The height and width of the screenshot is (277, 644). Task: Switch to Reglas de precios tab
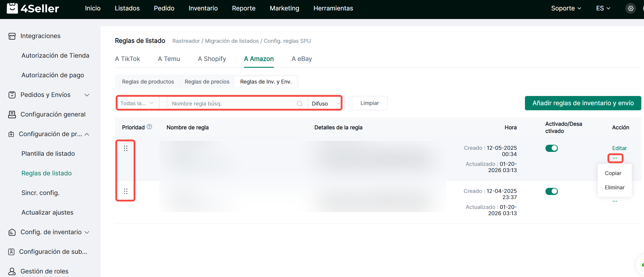207,82
